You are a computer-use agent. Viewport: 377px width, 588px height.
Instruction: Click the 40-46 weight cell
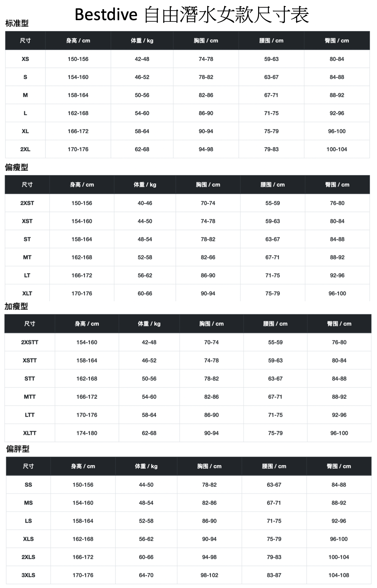coord(145,203)
